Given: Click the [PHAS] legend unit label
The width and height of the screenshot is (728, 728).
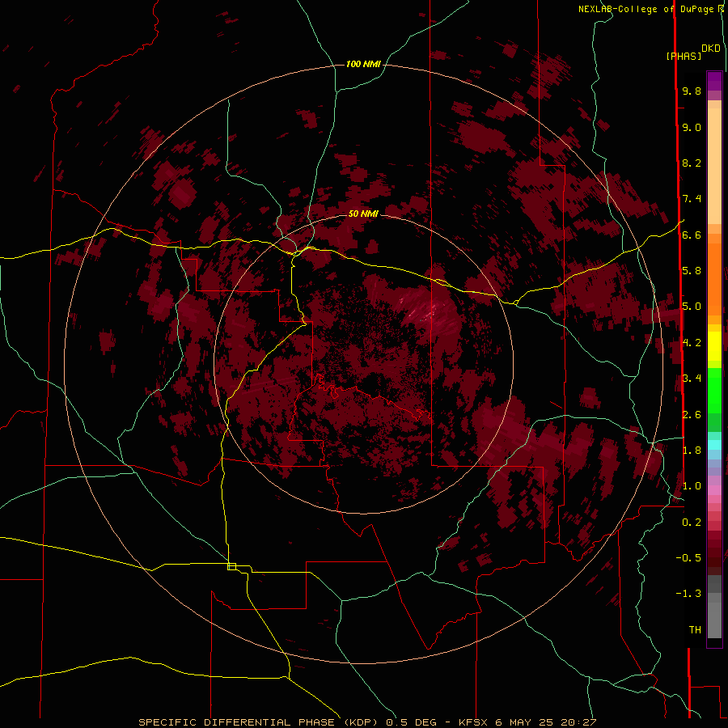Looking at the screenshot, I should point(684,56).
